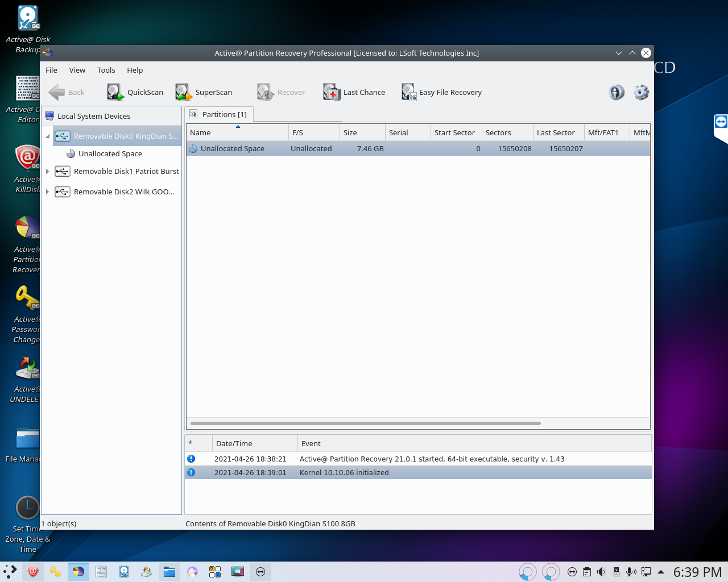The image size is (728, 582).
Task: Open the Tools menu
Action: tap(106, 70)
